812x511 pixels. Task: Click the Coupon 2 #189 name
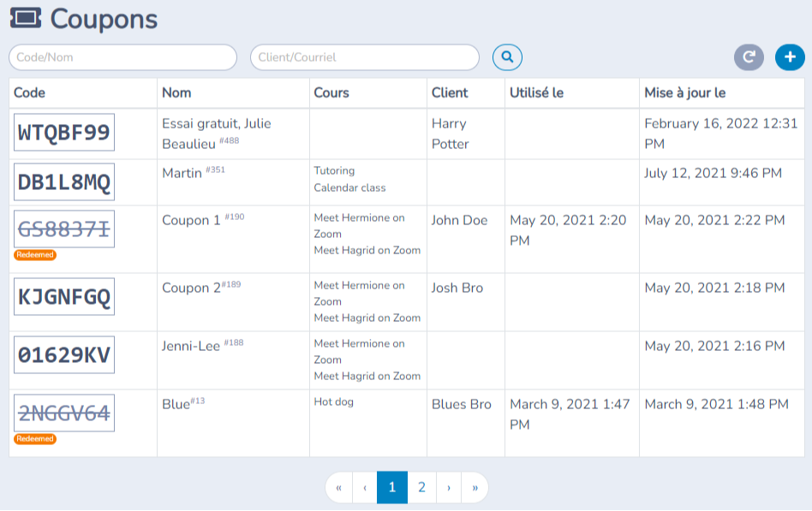point(201,288)
